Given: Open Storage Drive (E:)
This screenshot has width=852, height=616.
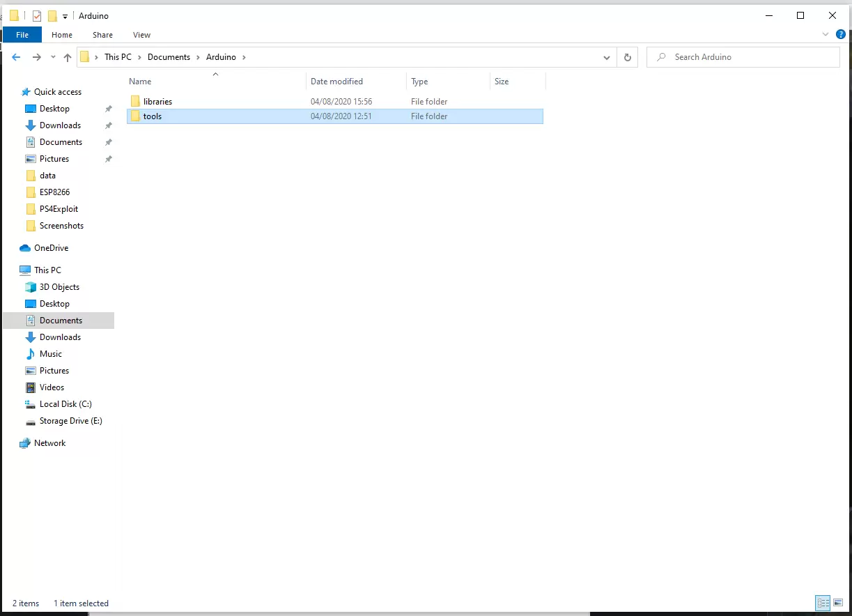Looking at the screenshot, I should pos(70,421).
